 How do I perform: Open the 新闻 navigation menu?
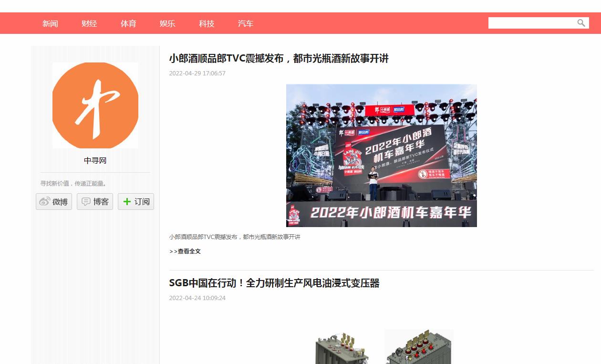coord(50,23)
